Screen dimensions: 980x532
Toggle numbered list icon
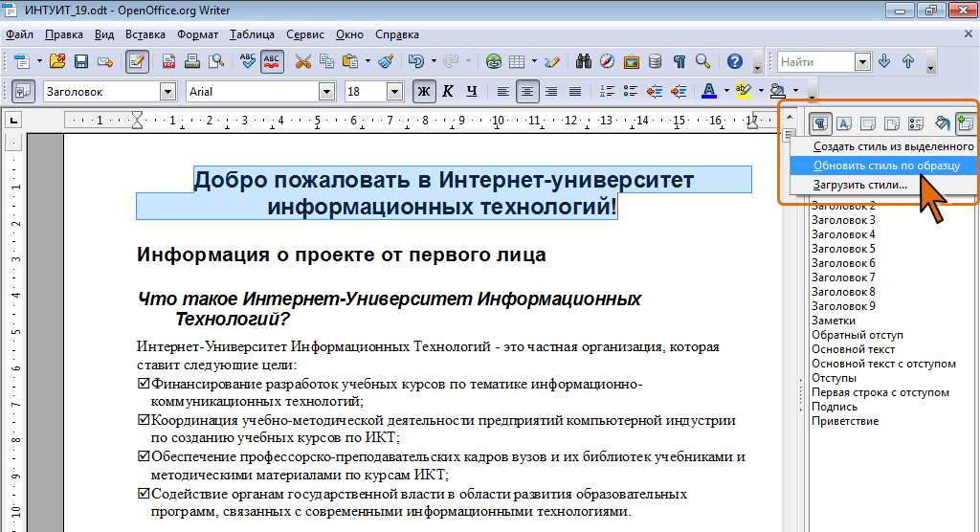coord(607,92)
